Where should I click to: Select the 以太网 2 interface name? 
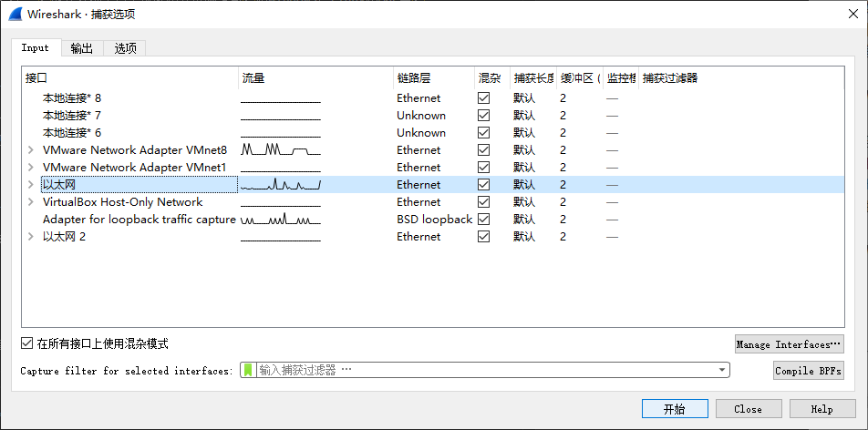64,236
